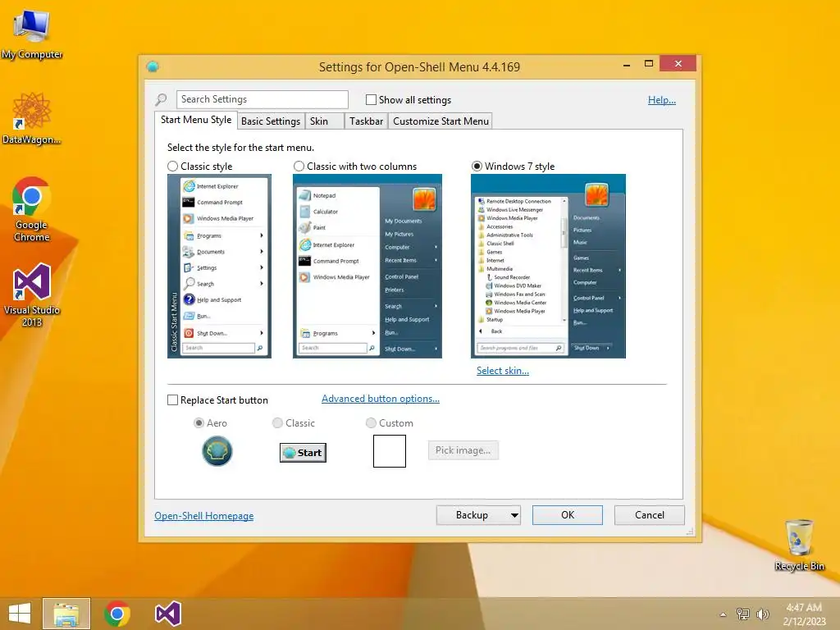Click the Classic style preview image
Viewport: 840px width, 630px height.
(219, 267)
